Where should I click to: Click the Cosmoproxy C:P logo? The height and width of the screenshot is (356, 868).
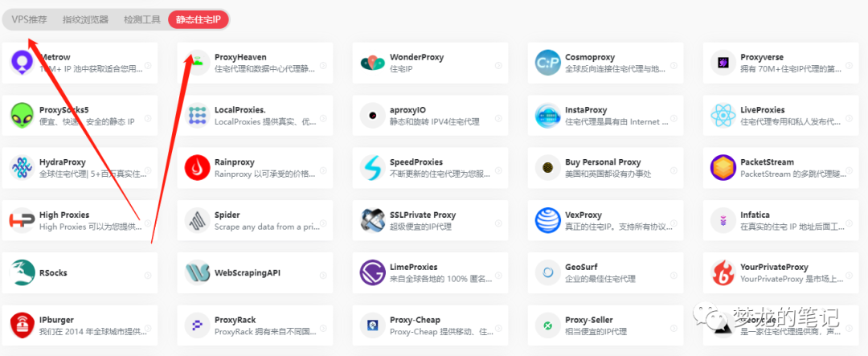(548, 63)
